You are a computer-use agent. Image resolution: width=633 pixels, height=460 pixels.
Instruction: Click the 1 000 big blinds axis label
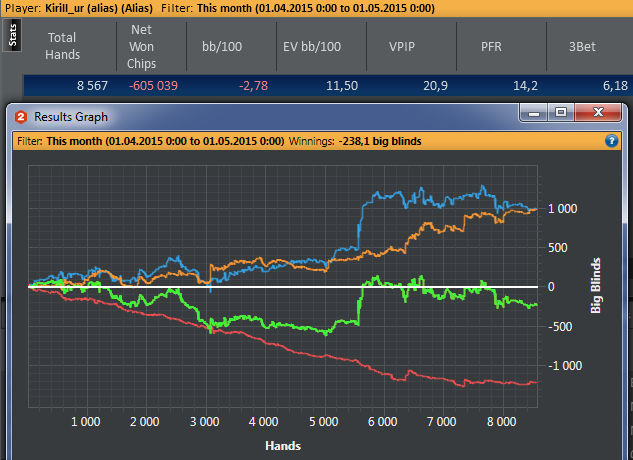(x=562, y=209)
